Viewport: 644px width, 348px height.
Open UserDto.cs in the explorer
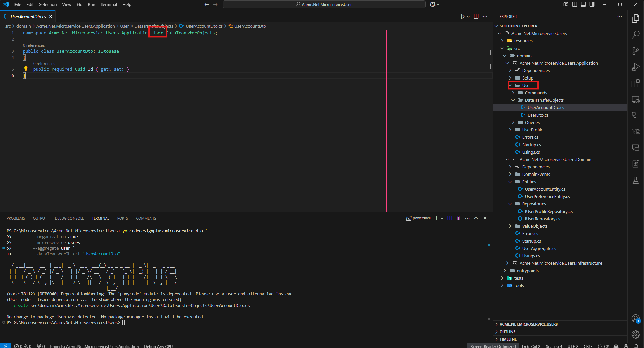click(538, 115)
